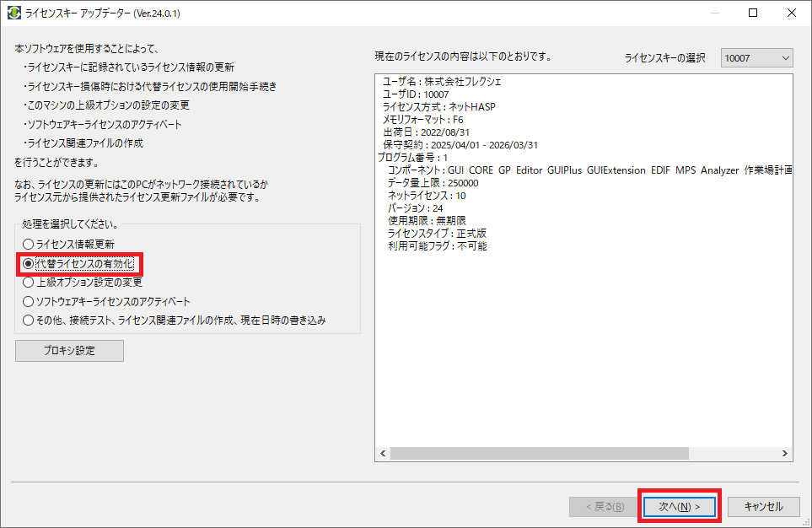
Task: Click the horizontal scrollbar thumb in license panel
Action: [540, 454]
